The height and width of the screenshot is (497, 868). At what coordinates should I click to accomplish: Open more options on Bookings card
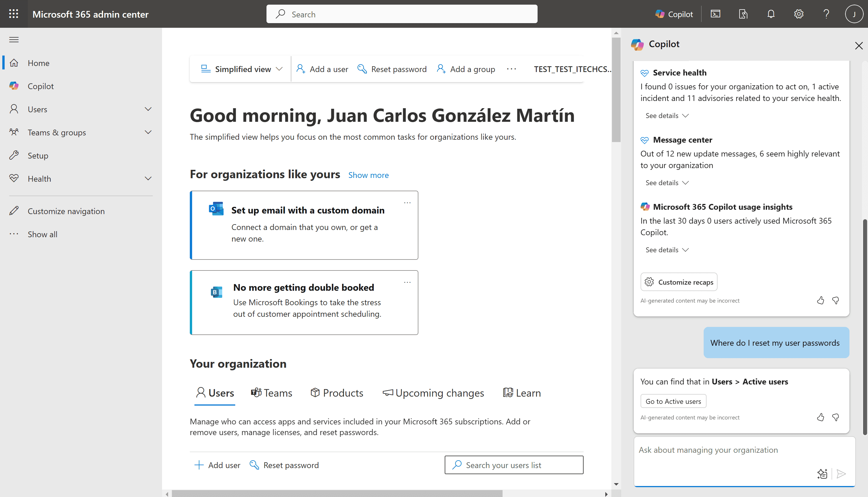pos(407,282)
